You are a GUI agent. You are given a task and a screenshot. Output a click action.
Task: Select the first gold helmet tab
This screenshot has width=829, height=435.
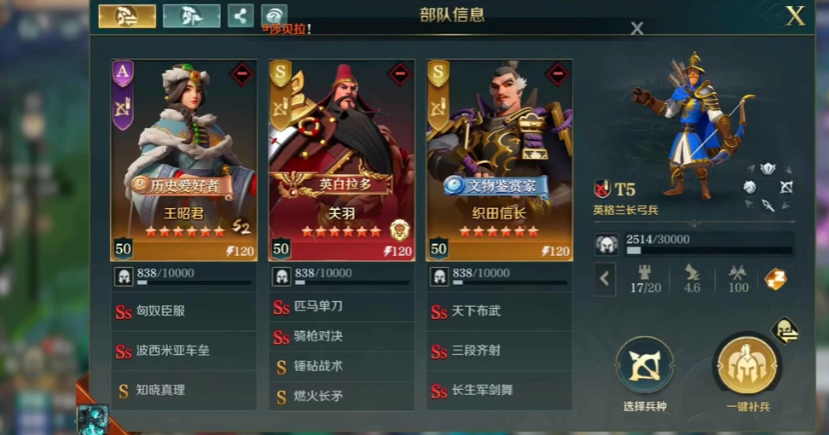click(127, 16)
